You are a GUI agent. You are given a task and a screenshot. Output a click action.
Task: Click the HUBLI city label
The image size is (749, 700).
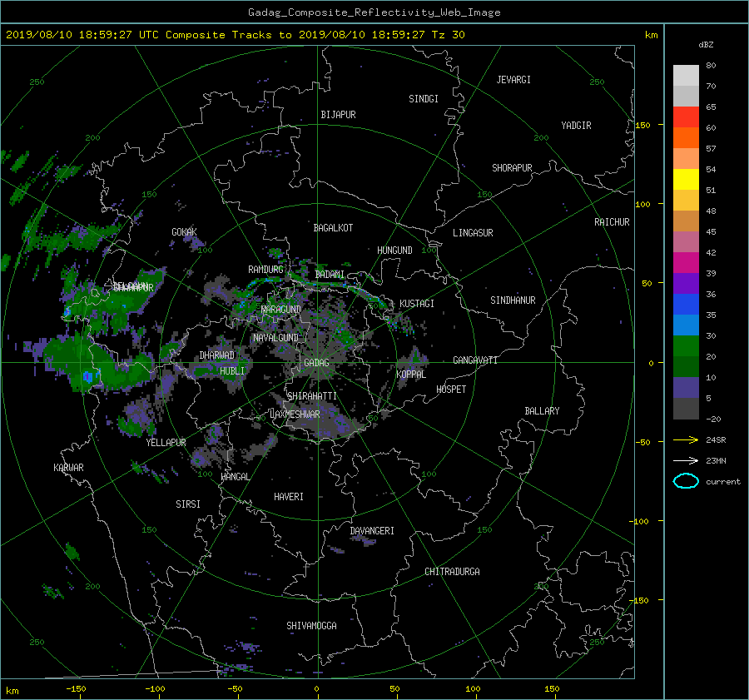(x=232, y=371)
